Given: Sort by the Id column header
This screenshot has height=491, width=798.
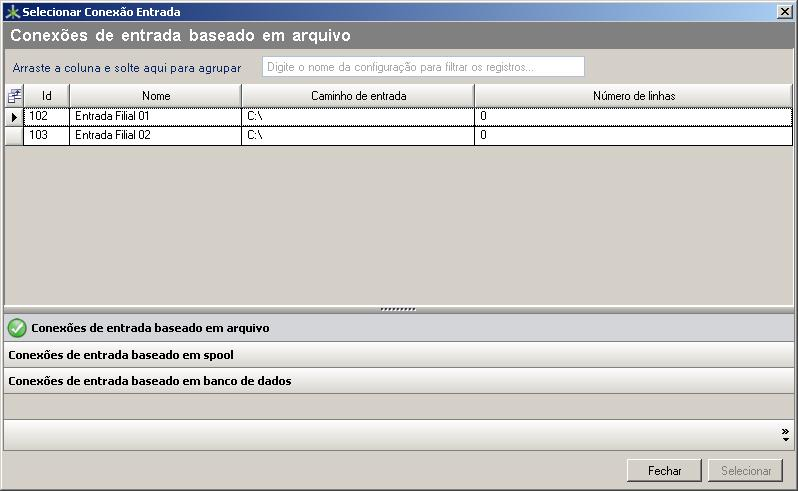Looking at the screenshot, I should click(x=46, y=96).
